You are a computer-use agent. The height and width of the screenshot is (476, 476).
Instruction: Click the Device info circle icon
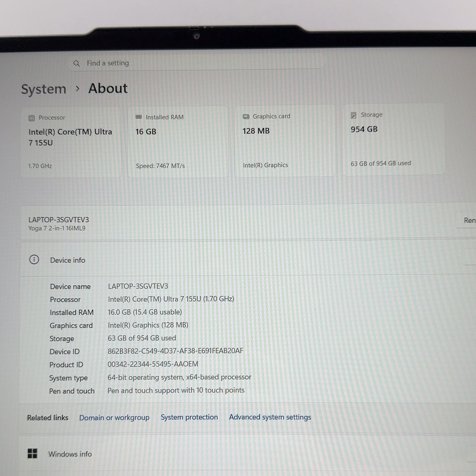34,260
